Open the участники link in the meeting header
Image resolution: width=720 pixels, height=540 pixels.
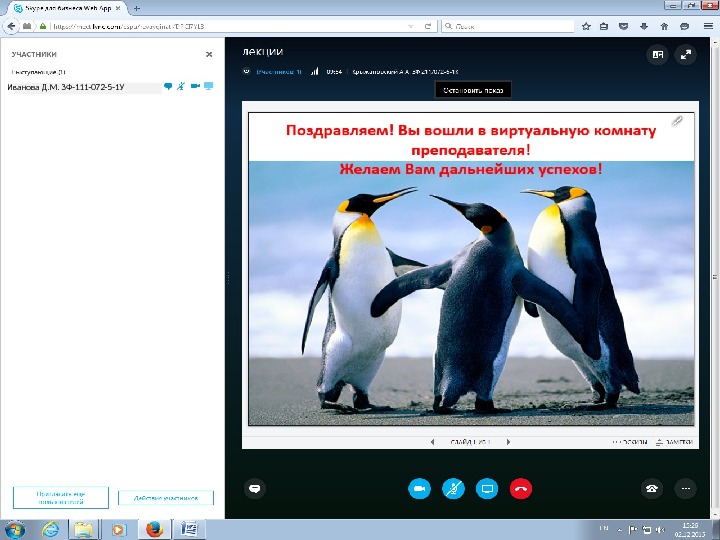coord(279,72)
